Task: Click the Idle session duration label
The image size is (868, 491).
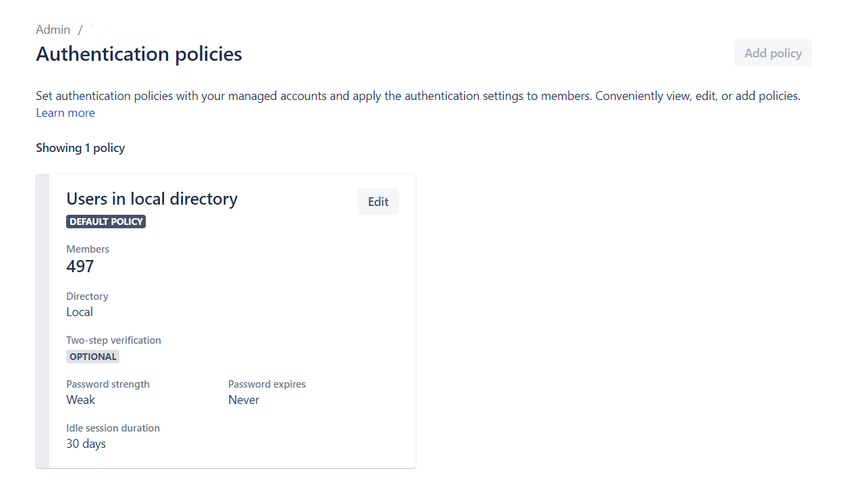Action: [x=113, y=428]
